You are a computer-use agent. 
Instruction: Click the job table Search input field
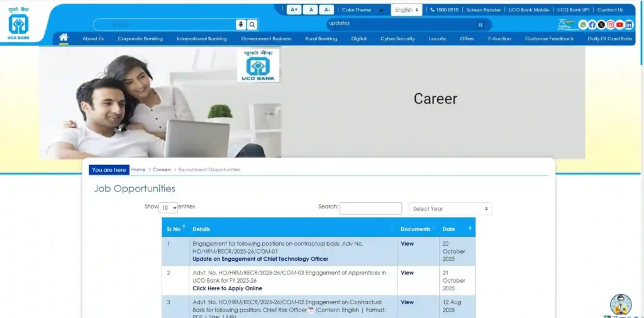tap(370, 208)
